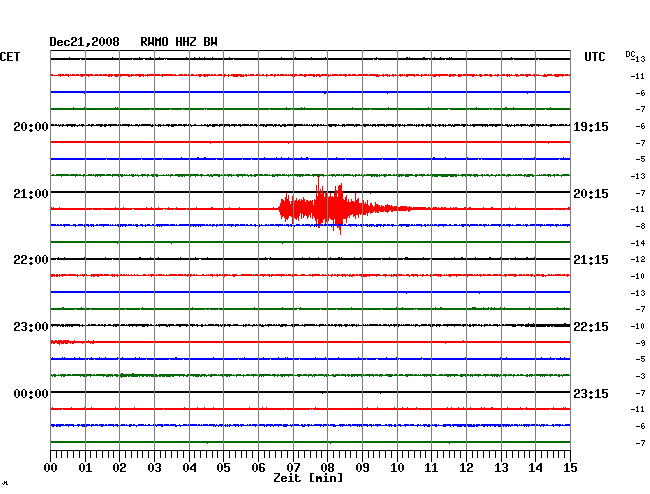Select the UTC column header
The height and width of the screenshot is (494, 650).
[595, 57]
